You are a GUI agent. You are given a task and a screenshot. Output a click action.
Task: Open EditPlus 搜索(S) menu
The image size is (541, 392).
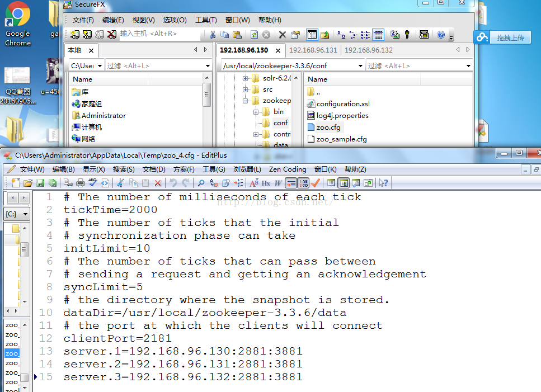[124, 169]
